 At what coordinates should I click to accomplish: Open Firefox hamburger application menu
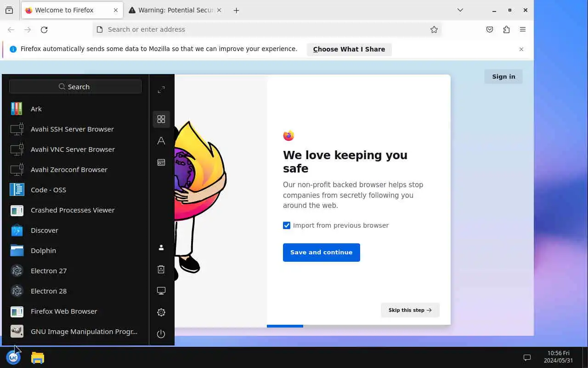pos(523,29)
